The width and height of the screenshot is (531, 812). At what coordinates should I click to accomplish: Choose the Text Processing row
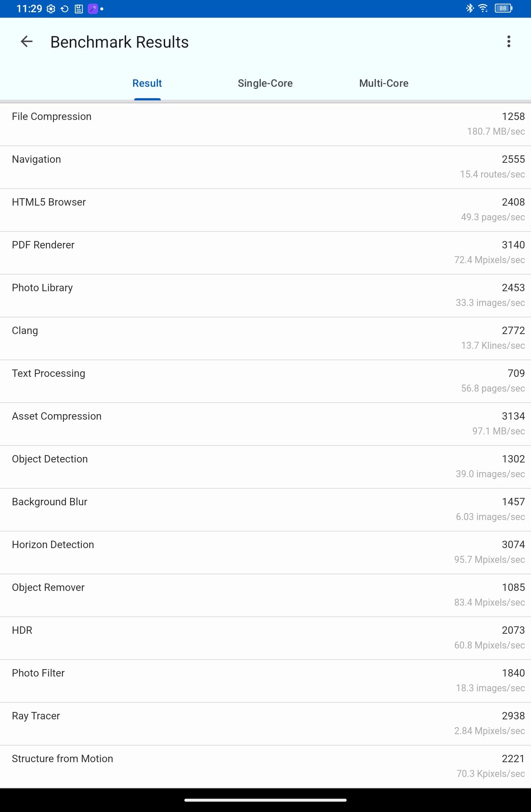pyautogui.click(x=265, y=381)
